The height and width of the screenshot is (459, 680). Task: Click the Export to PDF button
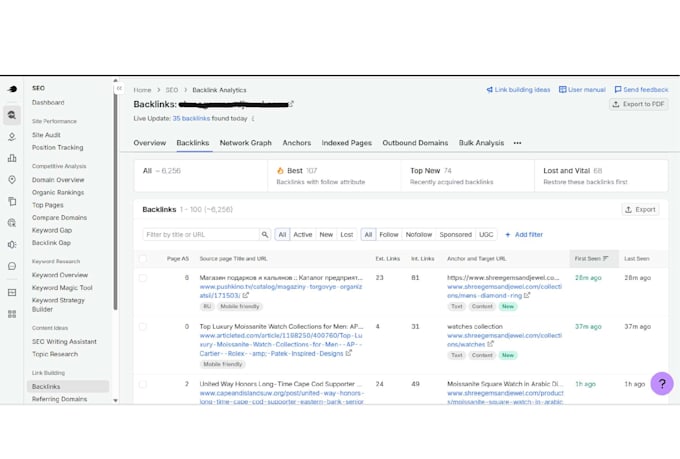coord(638,104)
